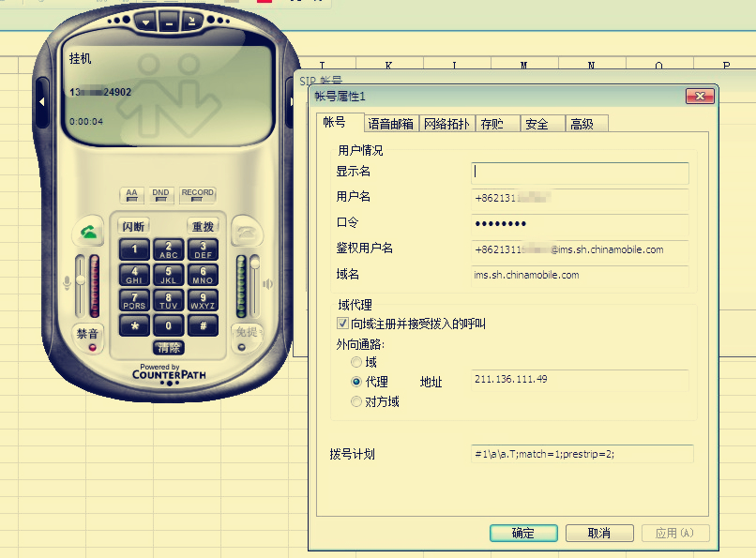Image resolution: width=756 pixels, height=558 pixels.
Task: Select the 域 radio button
Action: point(356,362)
